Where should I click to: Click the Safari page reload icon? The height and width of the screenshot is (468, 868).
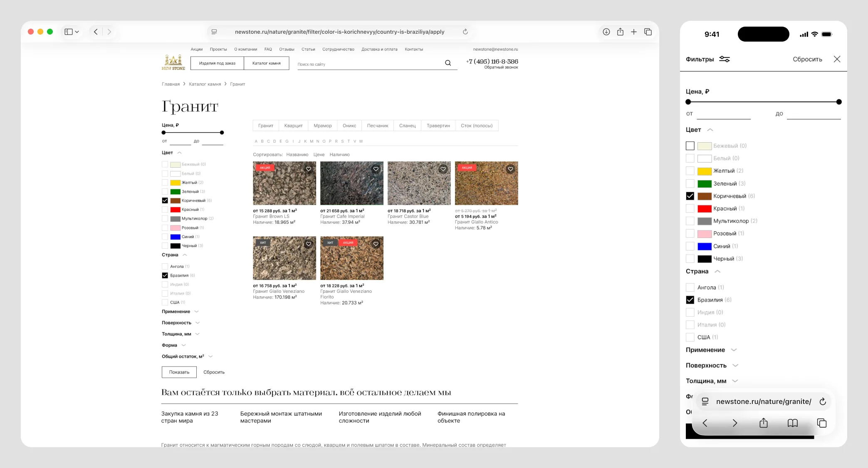(465, 32)
